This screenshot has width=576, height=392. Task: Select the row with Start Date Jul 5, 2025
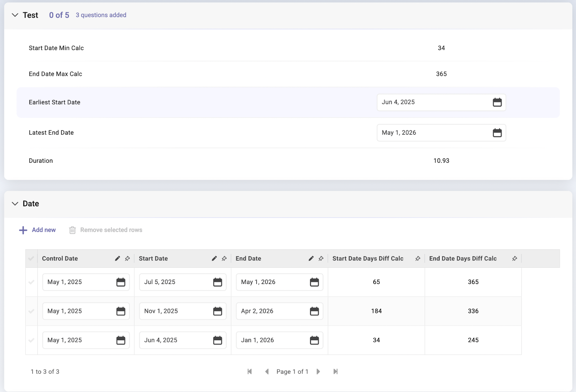(31, 282)
